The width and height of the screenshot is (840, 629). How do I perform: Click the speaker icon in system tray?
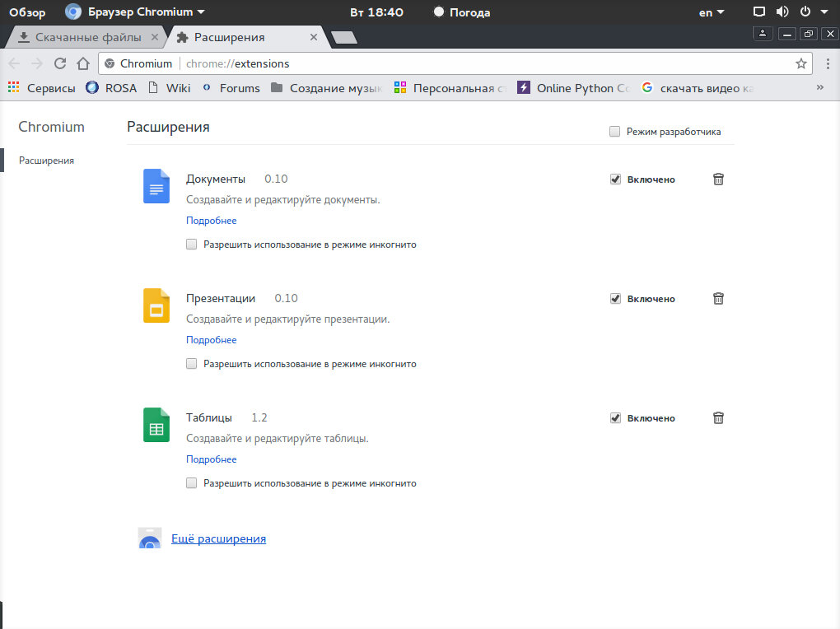pos(781,12)
